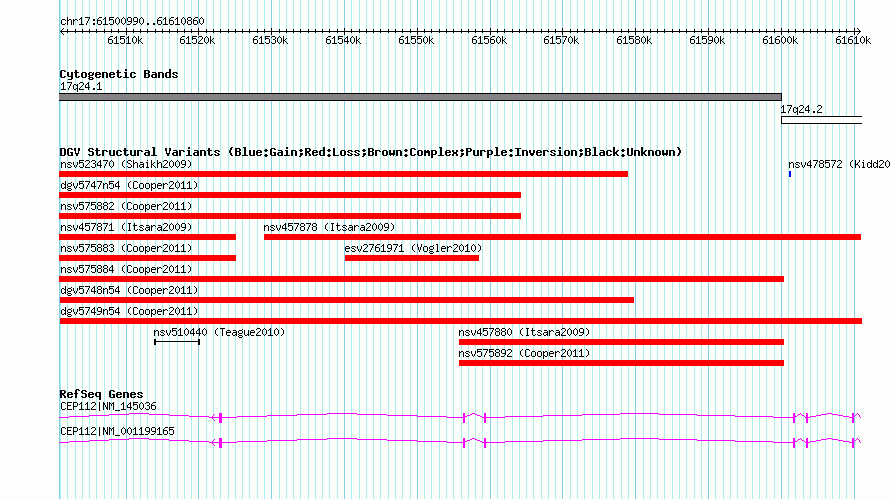
Task: Click the 61560k ruler tick label
Action: click(x=489, y=40)
